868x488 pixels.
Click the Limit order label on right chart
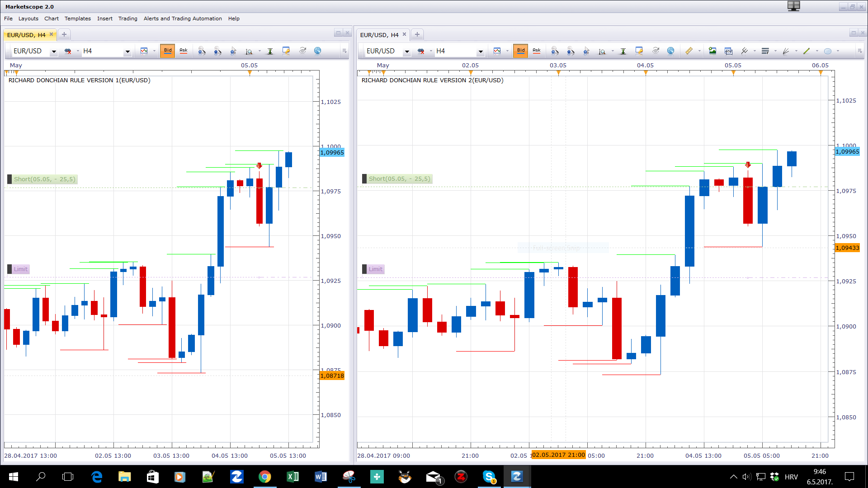(x=375, y=269)
